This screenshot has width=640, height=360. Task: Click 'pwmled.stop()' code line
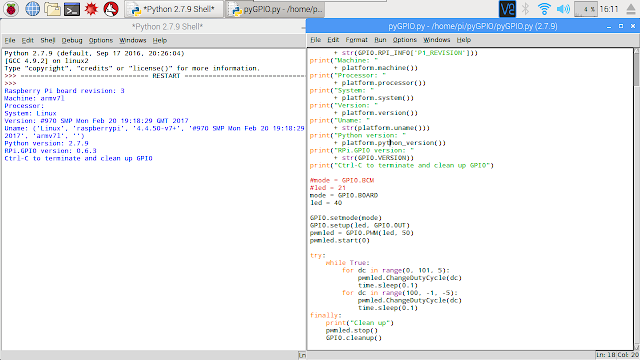point(351,330)
